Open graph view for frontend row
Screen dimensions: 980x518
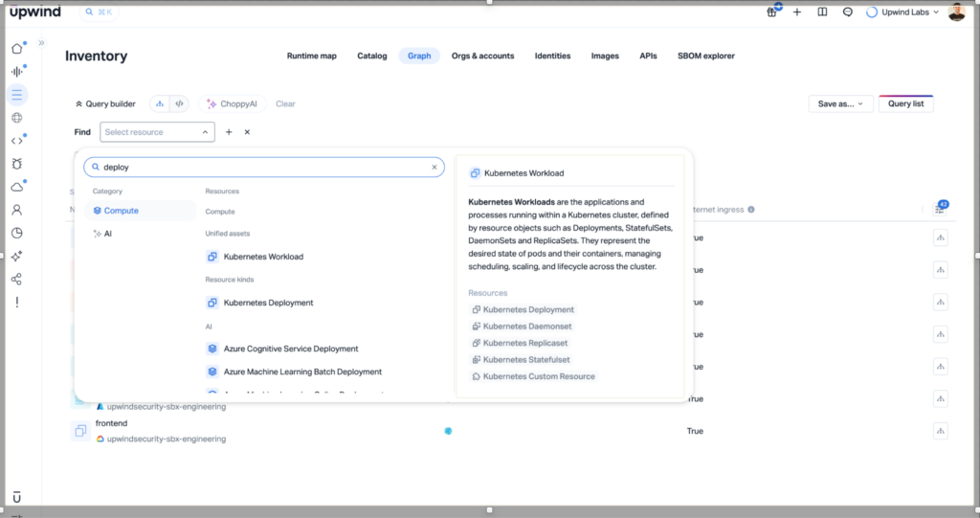(x=941, y=431)
